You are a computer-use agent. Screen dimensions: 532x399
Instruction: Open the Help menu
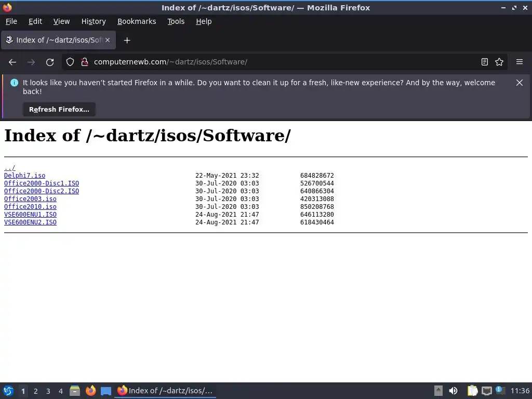[204, 21]
